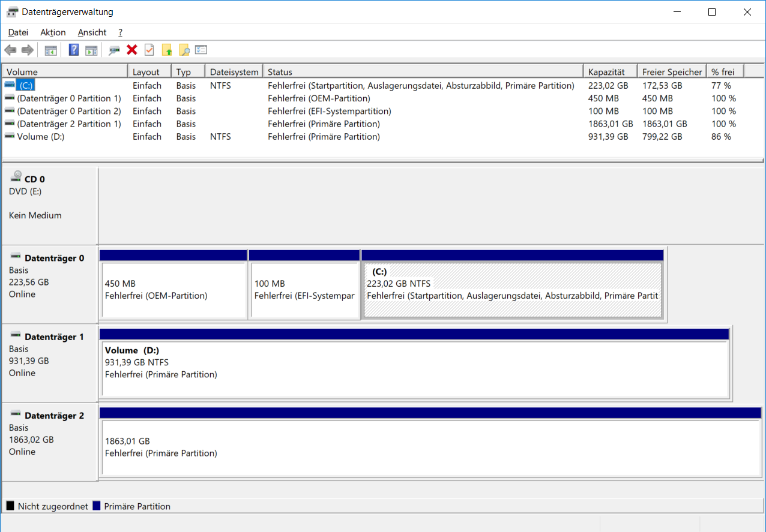Open the Aktion menu
The height and width of the screenshot is (532, 766).
pyautogui.click(x=53, y=32)
